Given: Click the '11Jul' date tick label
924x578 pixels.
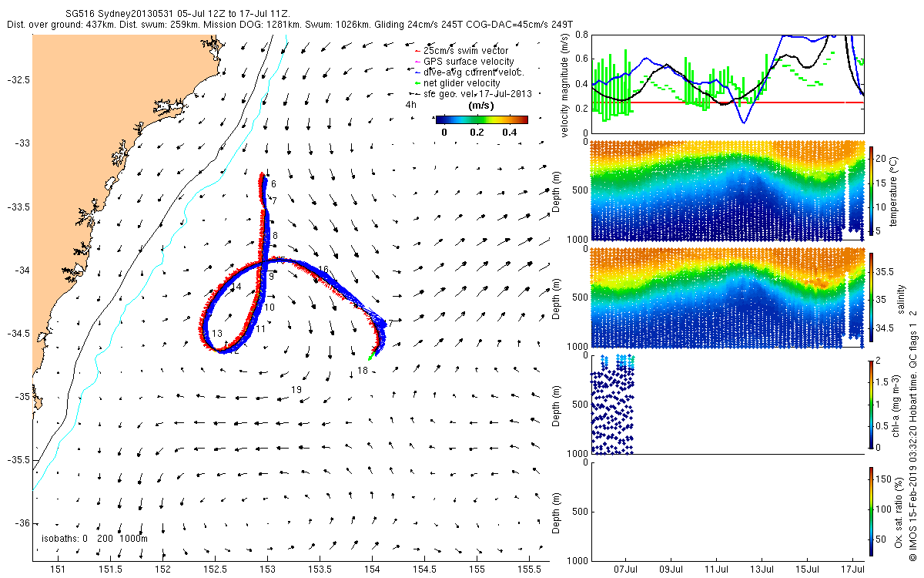Looking at the screenshot, I should [x=716, y=570].
